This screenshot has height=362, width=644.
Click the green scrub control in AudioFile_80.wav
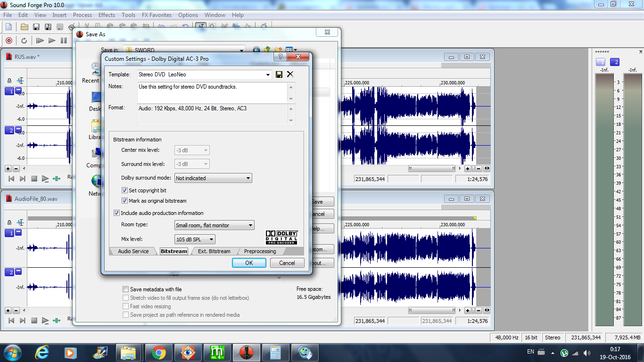coord(57,321)
